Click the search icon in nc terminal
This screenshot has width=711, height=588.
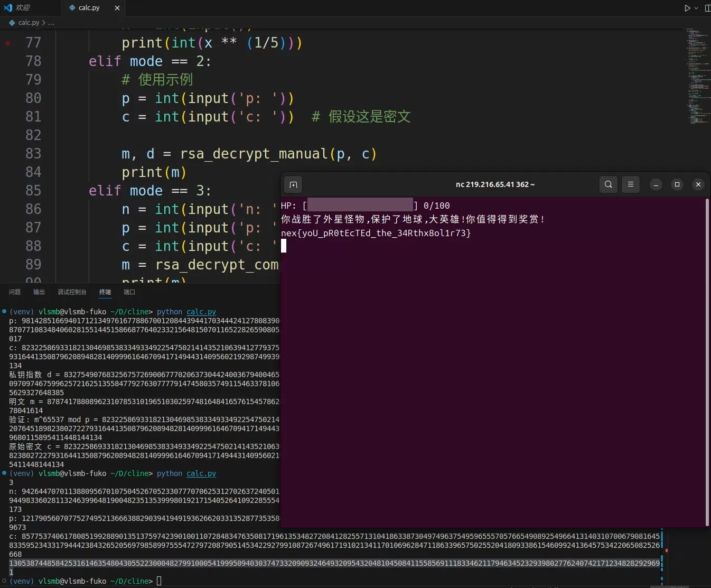pyautogui.click(x=609, y=184)
